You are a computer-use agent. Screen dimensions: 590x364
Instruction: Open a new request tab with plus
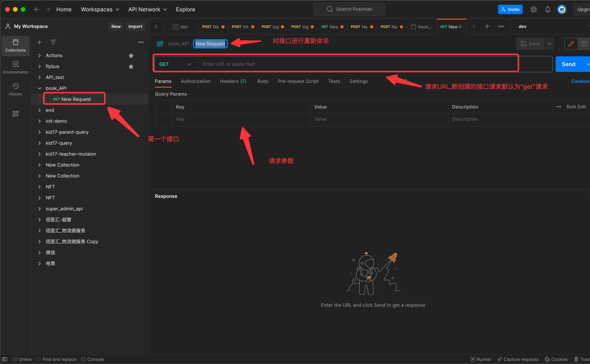(x=487, y=26)
